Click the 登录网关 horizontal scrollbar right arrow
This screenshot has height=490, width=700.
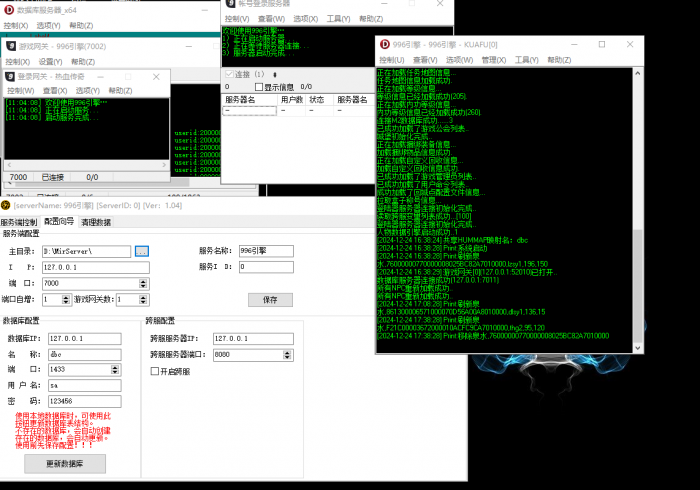[x=164, y=165]
